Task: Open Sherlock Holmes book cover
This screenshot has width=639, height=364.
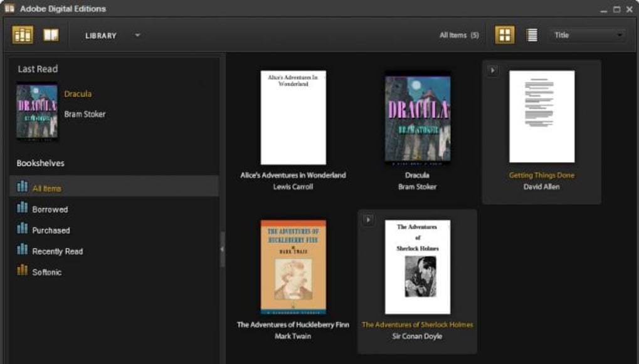Action: pos(418,267)
